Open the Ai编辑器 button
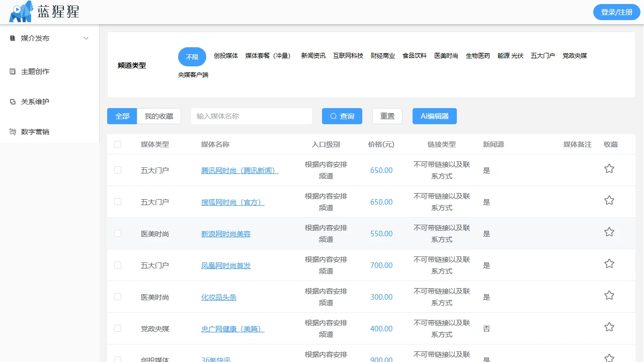The height and width of the screenshot is (362, 644). pos(434,116)
